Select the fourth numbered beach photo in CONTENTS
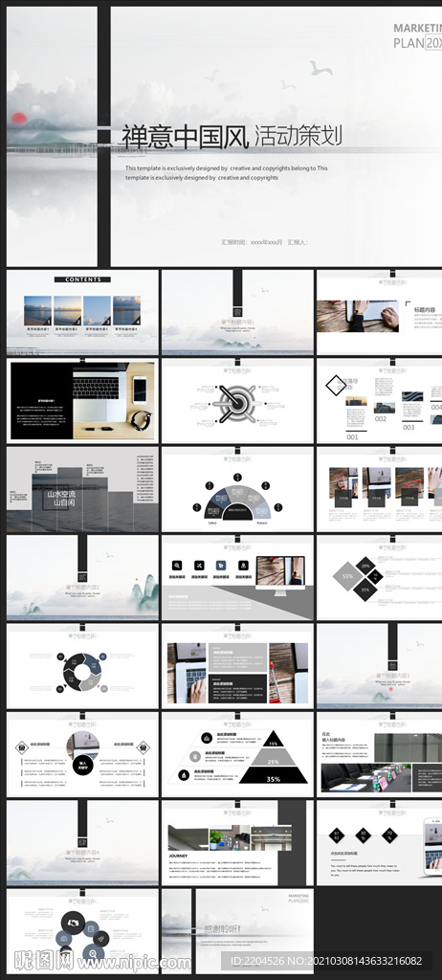 127,311
